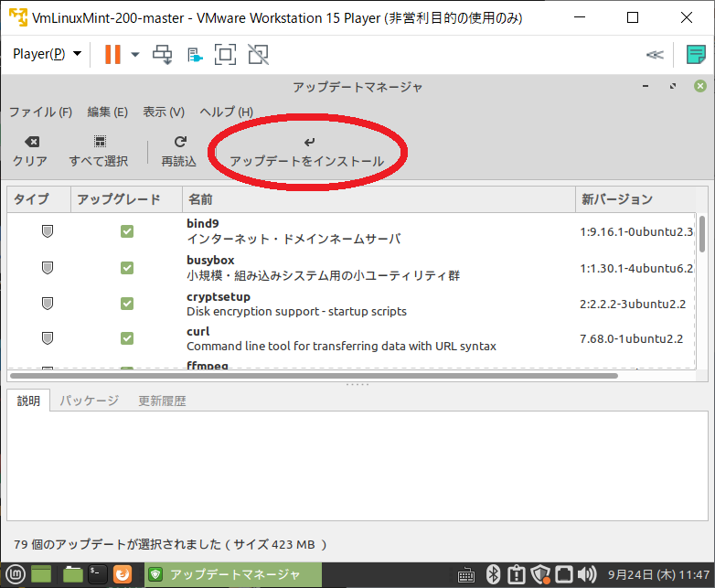
Task: Sort by the アップグレード column header
Action: pos(126,199)
